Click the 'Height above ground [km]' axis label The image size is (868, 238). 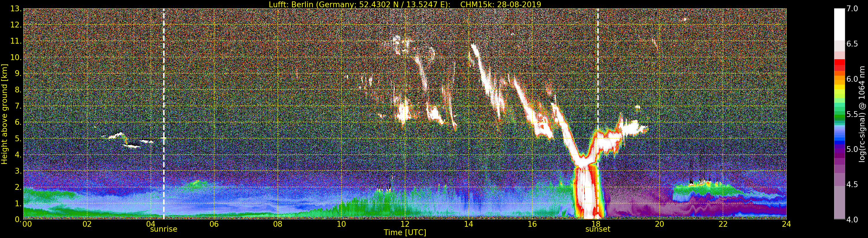[4, 114]
